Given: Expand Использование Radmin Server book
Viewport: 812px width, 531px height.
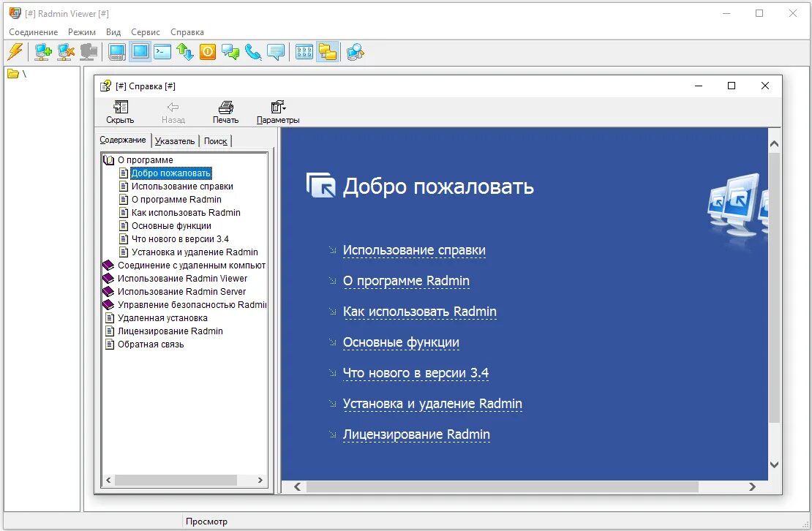Looking at the screenshot, I should point(108,292).
